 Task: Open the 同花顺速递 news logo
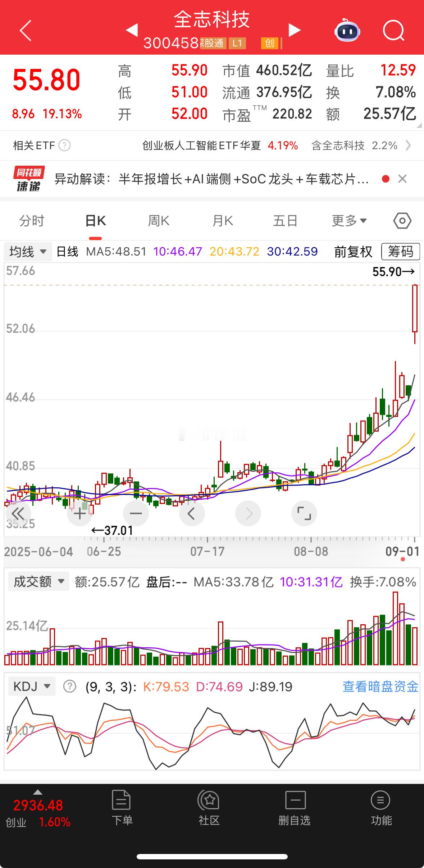(29, 179)
